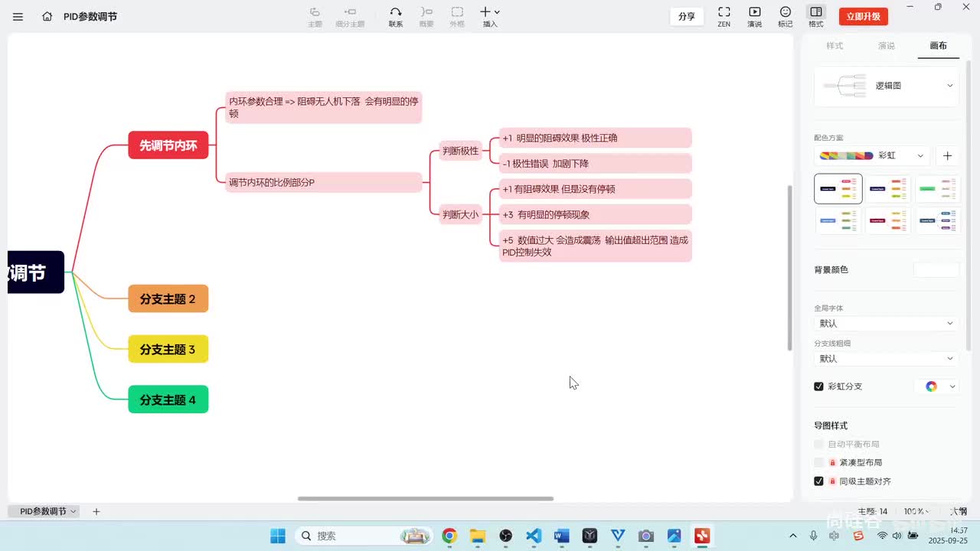Select the '内环参数合理' topic node
The width and height of the screenshot is (980, 551).
[x=324, y=107]
